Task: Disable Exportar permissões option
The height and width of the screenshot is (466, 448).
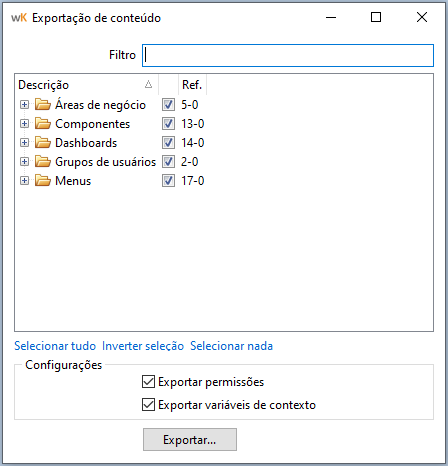Action: tap(148, 382)
